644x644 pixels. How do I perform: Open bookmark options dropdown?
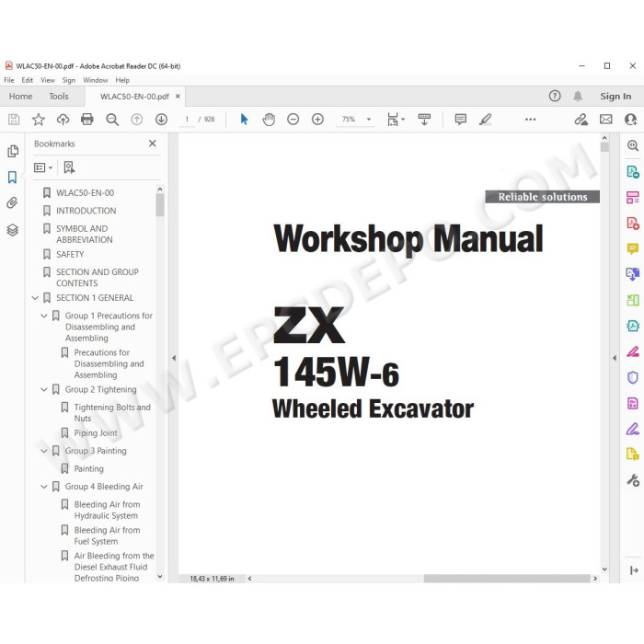click(x=43, y=167)
